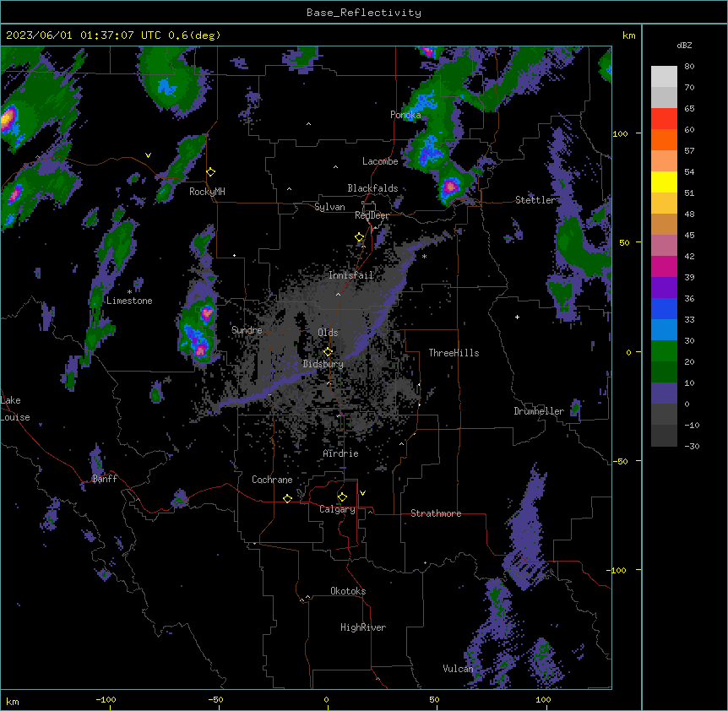Screen dimensions: 728x711
Task: Click the blue 36 dBZ legend swatch
Action: (664, 308)
